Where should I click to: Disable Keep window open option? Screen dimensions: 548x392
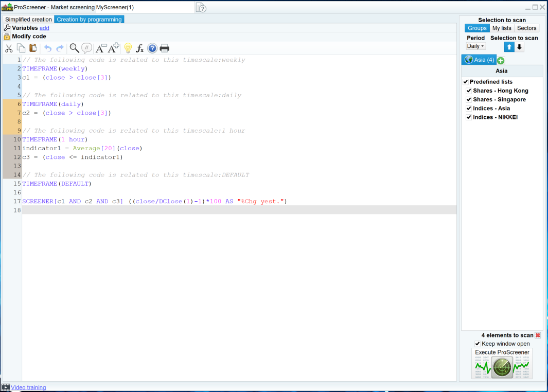(478, 344)
